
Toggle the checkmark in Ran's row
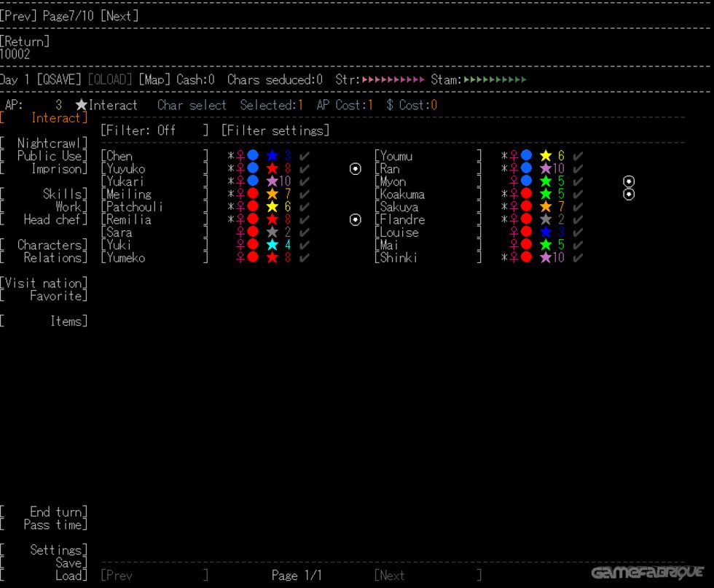point(578,169)
